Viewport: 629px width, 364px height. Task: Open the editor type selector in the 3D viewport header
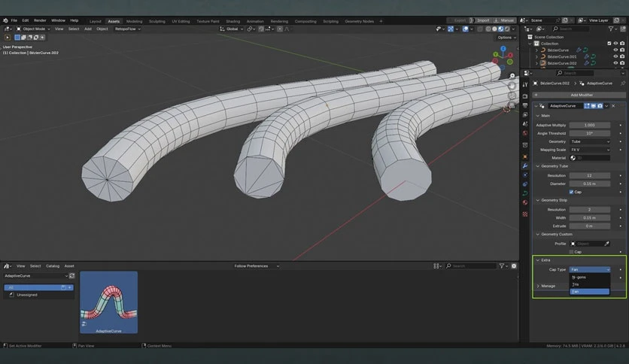coord(8,29)
